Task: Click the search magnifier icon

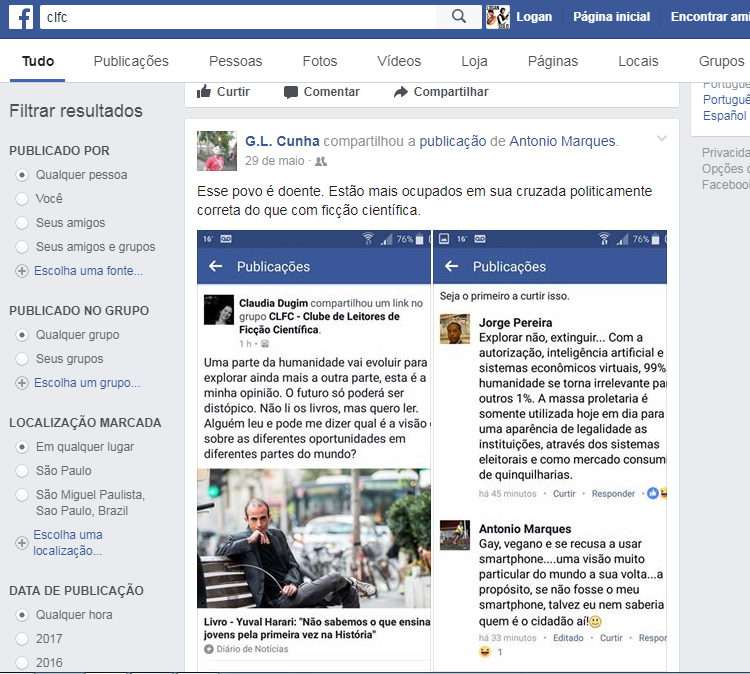Action: point(459,17)
